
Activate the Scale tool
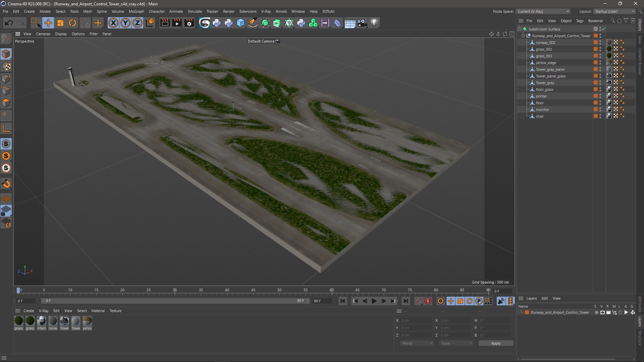click(60, 23)
